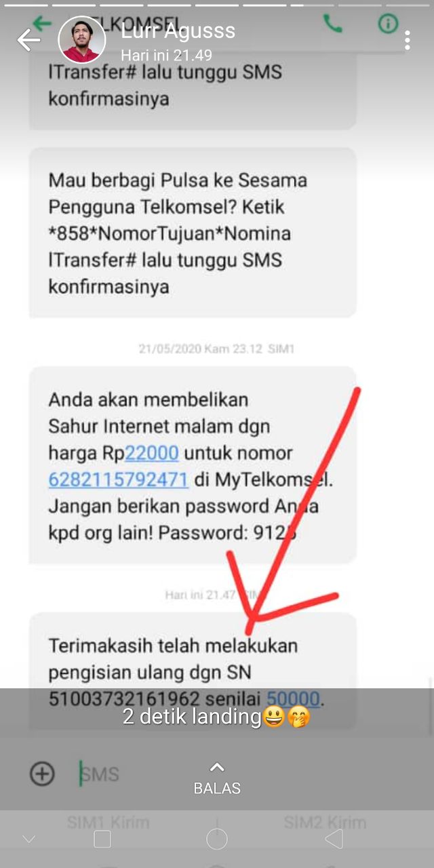Tap the green phone call icon

[333, 24]
